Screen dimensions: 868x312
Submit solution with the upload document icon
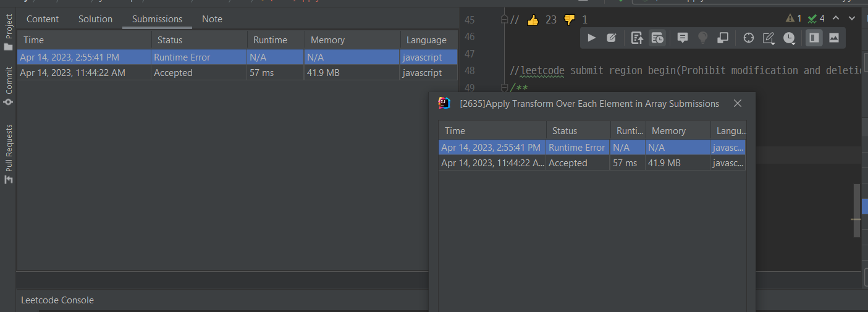point(637,38)
